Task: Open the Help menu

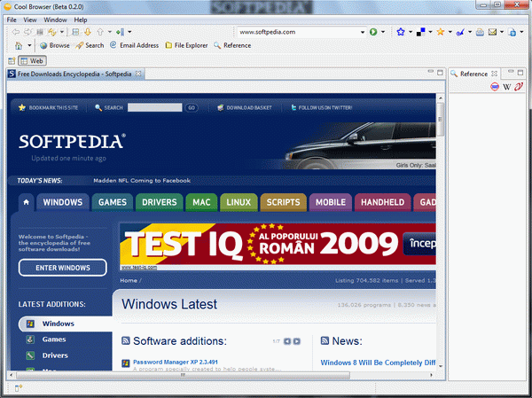Action: click(x=81, y=20)
